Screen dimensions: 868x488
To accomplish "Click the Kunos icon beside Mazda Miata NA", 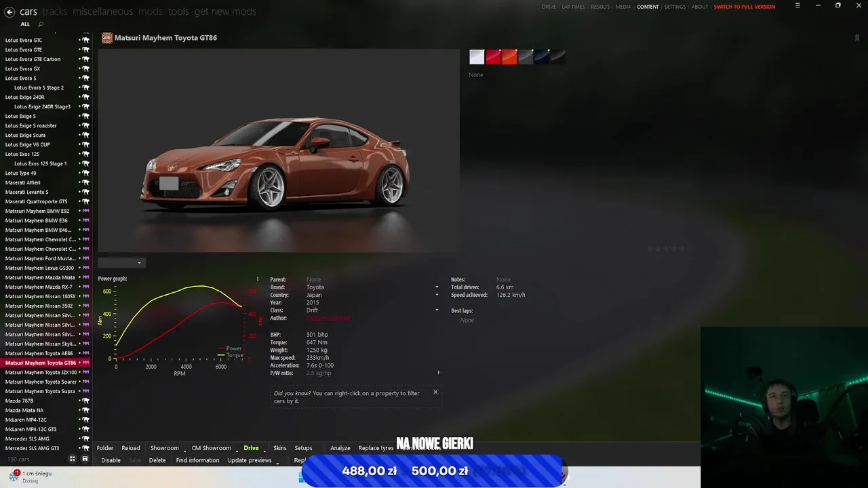I will pyautogui.click(x=85, y=410).
